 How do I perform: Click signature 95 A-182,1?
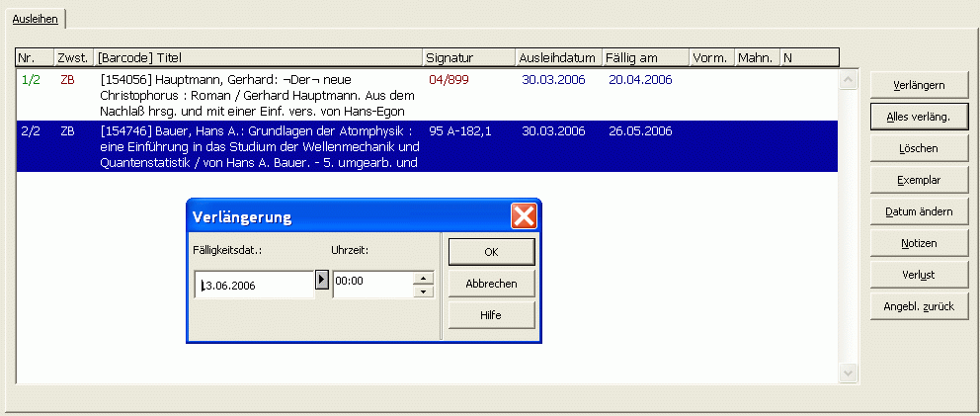point(460,131)
